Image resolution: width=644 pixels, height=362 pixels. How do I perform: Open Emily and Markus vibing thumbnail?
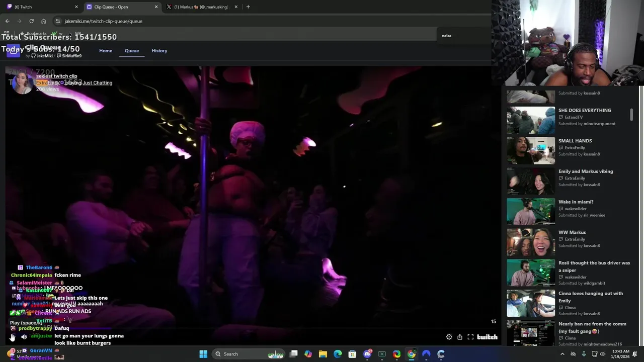click(531, 181)
